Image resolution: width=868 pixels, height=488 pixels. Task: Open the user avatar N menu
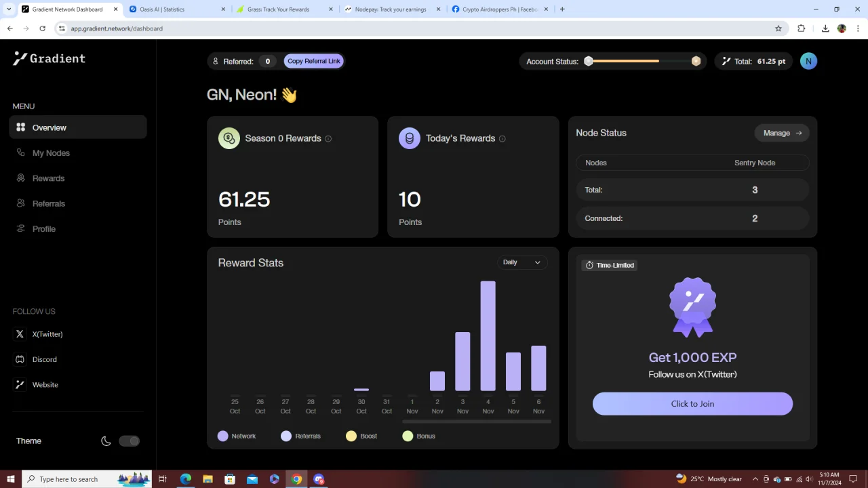[808, 61]
